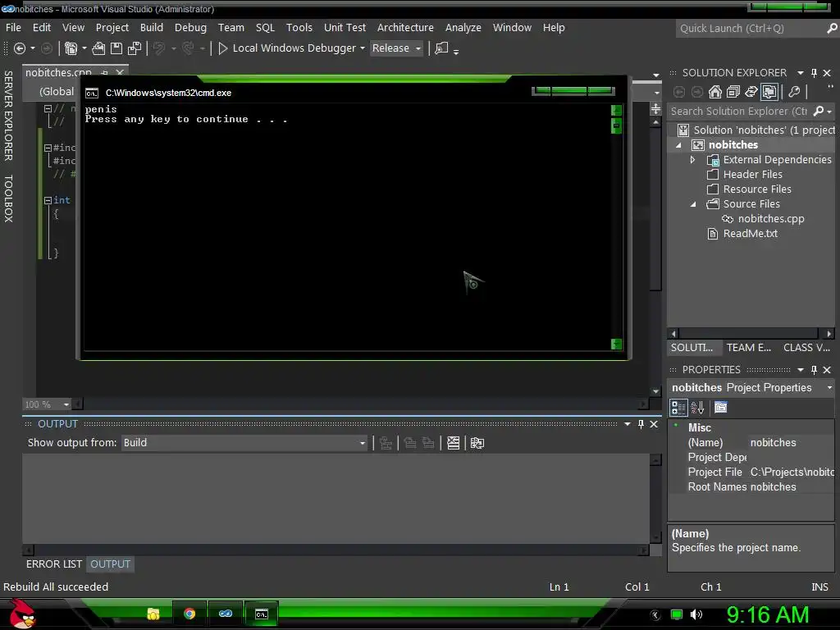
Task: Click the cmd.exe vertical scrollbar thumb
Action: click(x=616, y=126)
